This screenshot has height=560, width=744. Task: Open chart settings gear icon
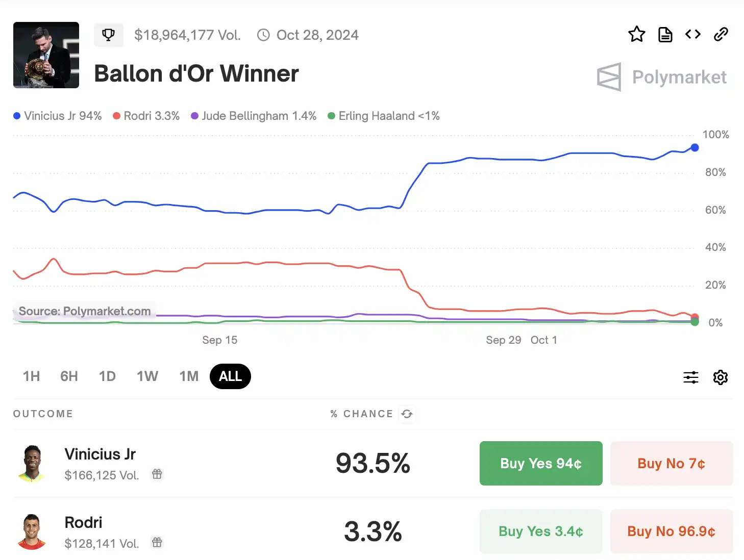(720, 377)
